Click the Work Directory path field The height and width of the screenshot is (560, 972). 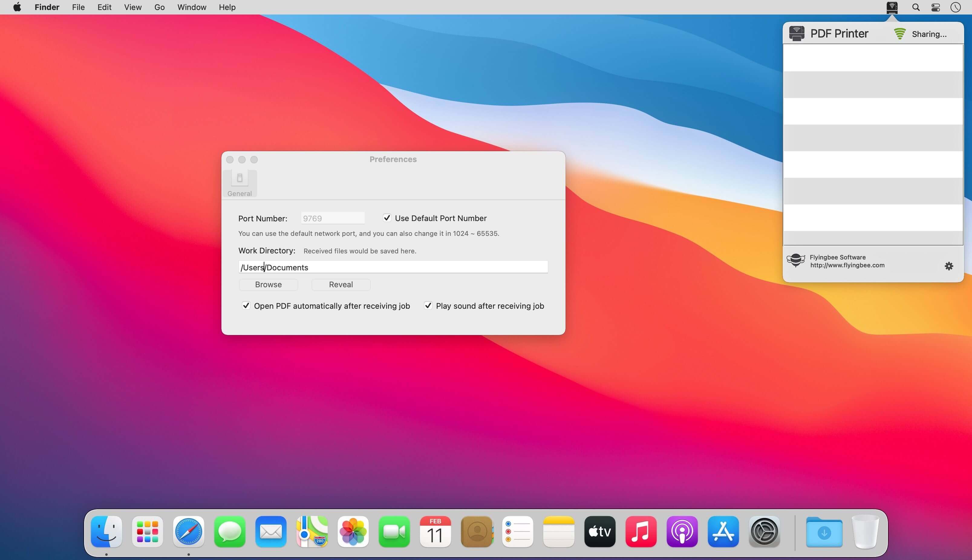tap(393, 267)
